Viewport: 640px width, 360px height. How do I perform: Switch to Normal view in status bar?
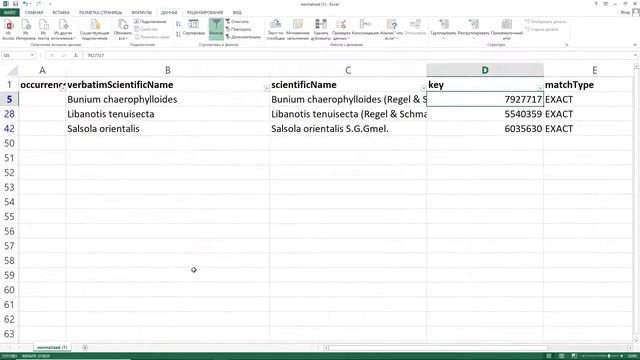(x=549, y=356)
